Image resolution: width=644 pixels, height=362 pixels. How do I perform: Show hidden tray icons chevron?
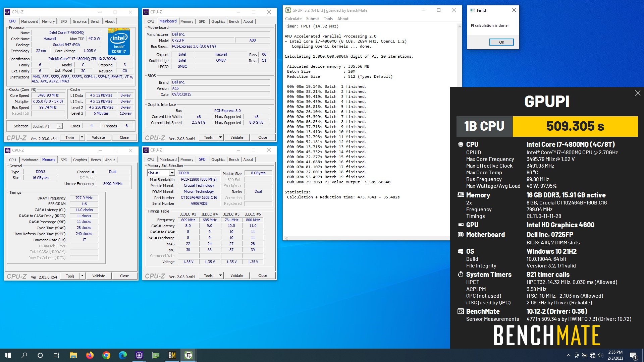coord(568,355)
